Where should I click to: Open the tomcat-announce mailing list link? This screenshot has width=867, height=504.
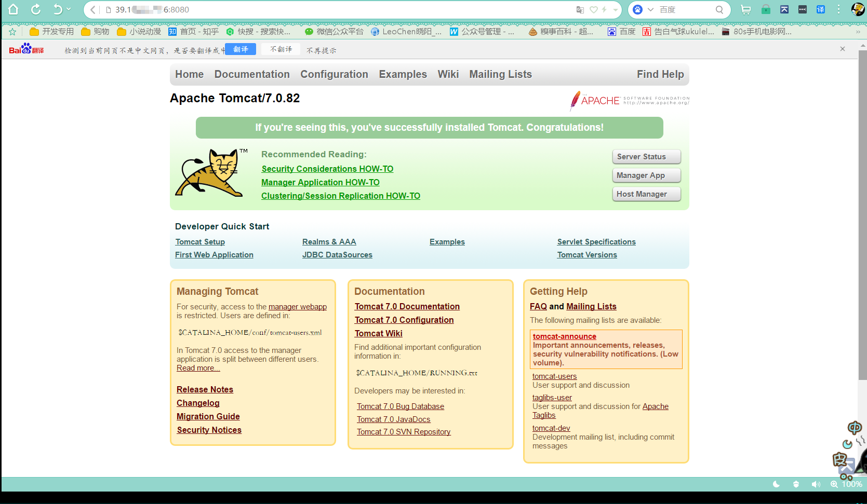[x=564, y=336]
